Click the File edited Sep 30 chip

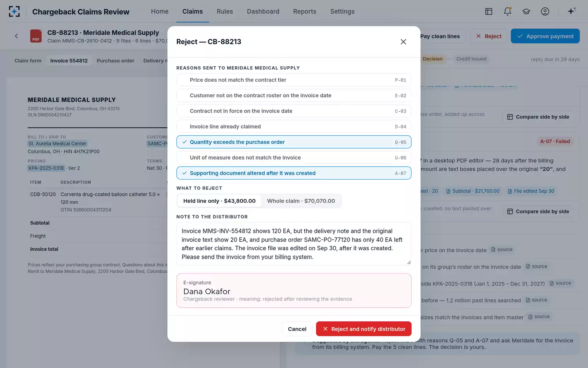point(531,191)
